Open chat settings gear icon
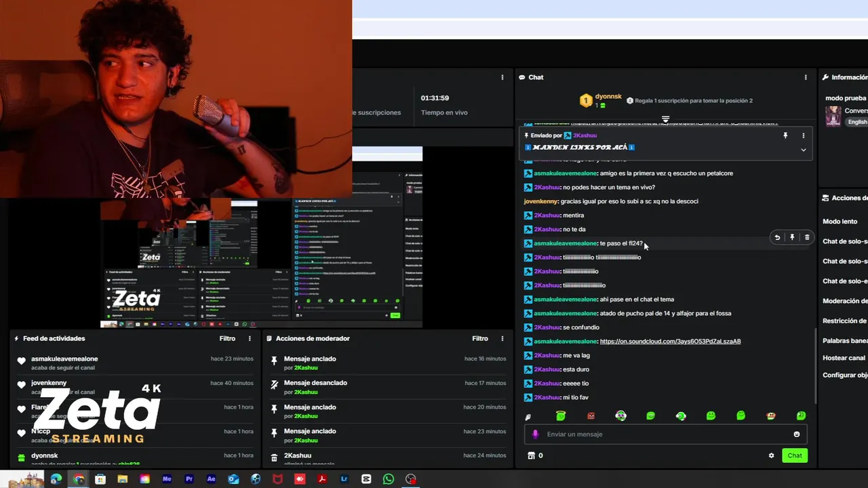Screen dimensions: 868x488 point(771,455)
